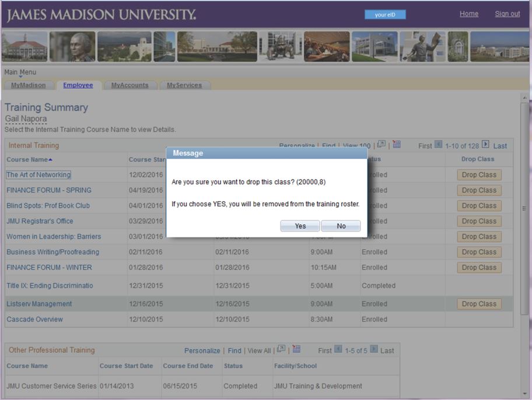Image resolution: width=532 pixels, height=400 pixels.
Task: Click the statue holding book banner photo
Action: click(x=422, y=47)
